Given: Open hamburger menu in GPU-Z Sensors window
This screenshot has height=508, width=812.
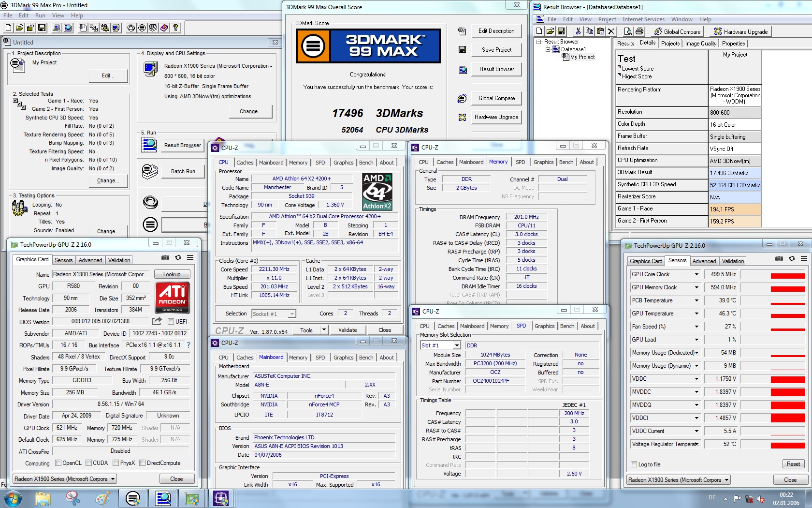Looking at the screenshot, I should point(804,258).
